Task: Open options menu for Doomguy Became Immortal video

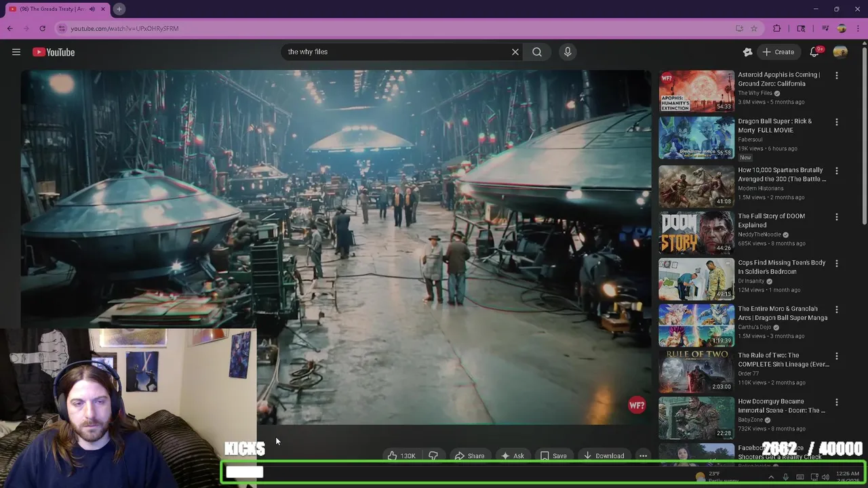Action: coord(836,402)
